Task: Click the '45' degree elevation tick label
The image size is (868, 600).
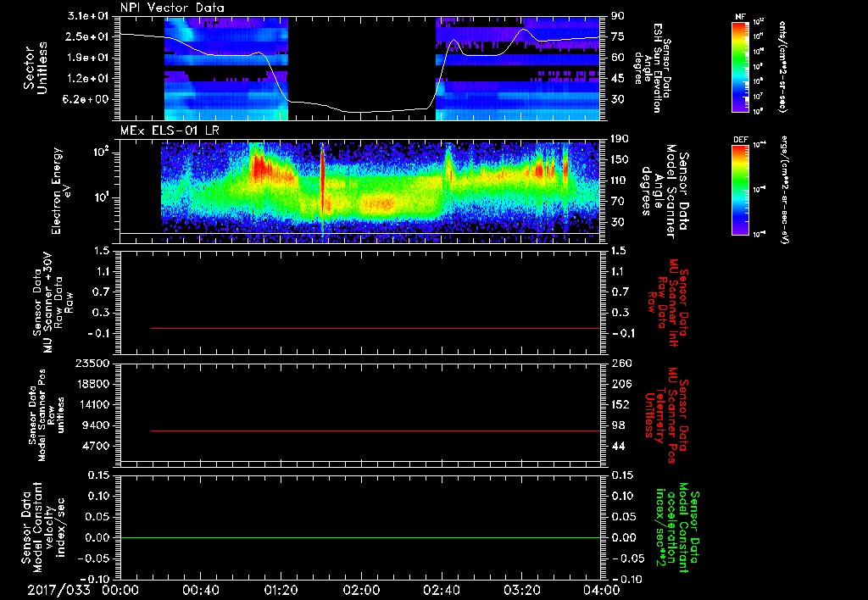Action: coord(618,79)
